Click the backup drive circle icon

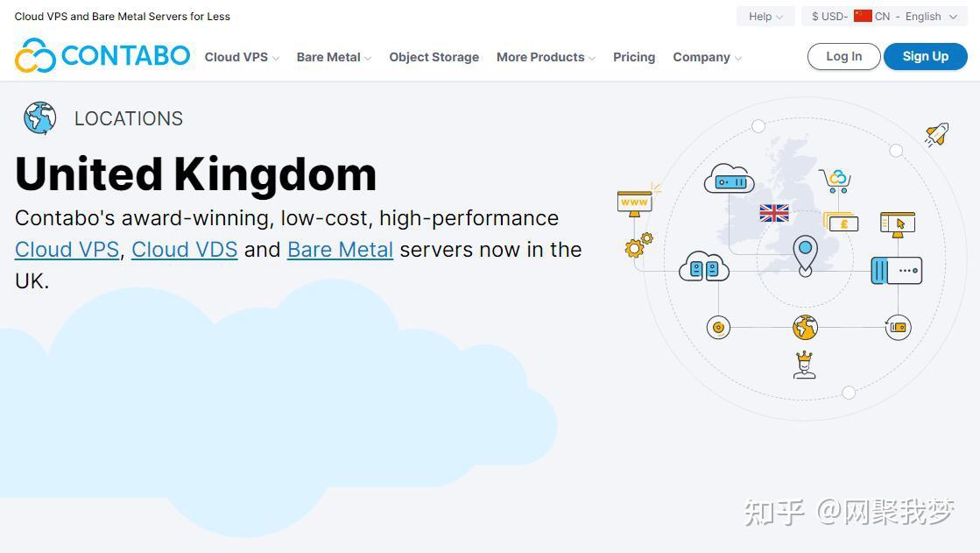click(x=898, y=327)
